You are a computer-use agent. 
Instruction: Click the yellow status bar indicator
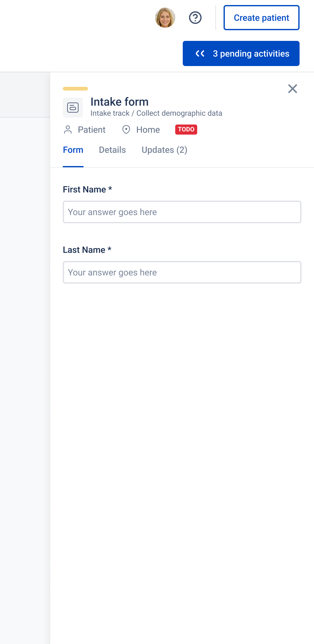click(x=75, y=89)
